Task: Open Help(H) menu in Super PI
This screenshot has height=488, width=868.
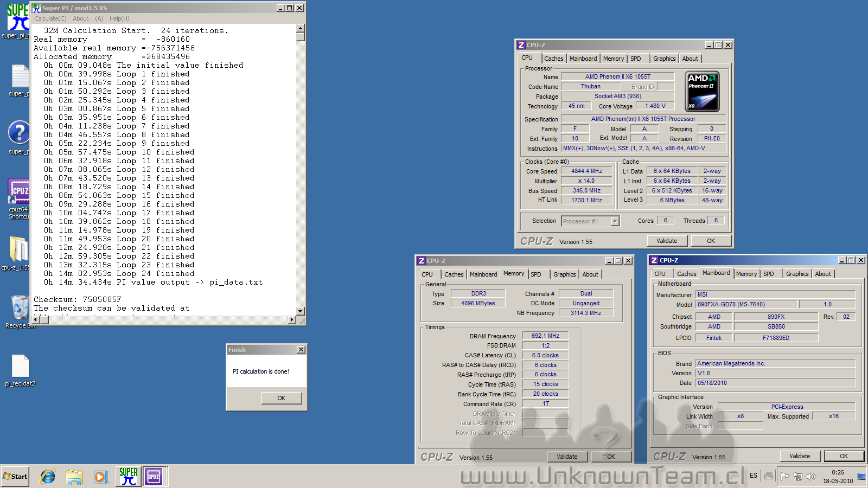Action: tap(119, 18)
